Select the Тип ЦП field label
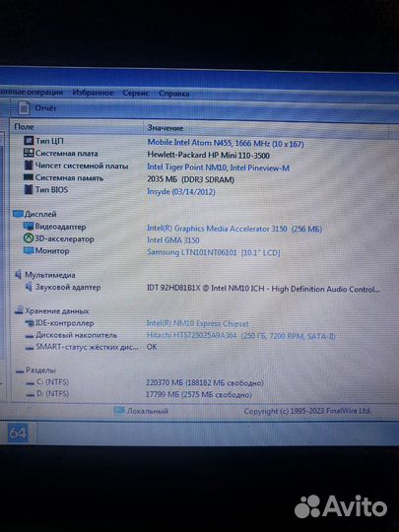Screen dimensions: 399x532 [x=49, y=141]
